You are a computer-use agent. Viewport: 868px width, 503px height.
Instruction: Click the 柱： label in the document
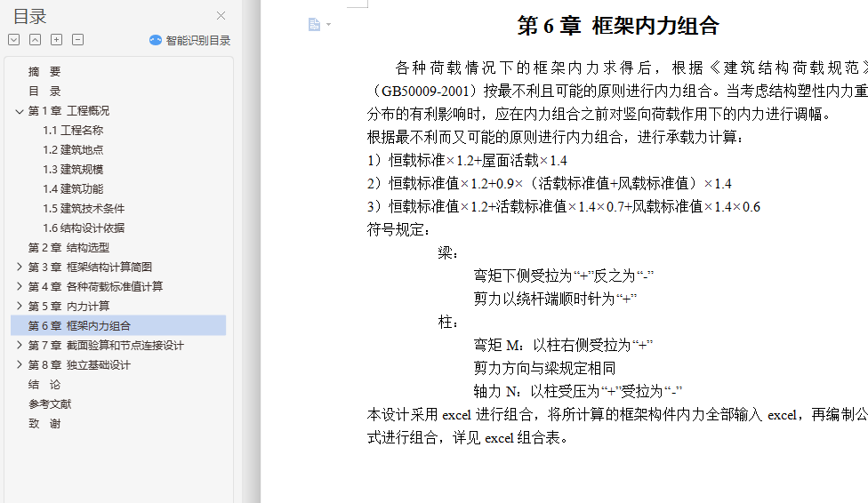pos(448,322)
